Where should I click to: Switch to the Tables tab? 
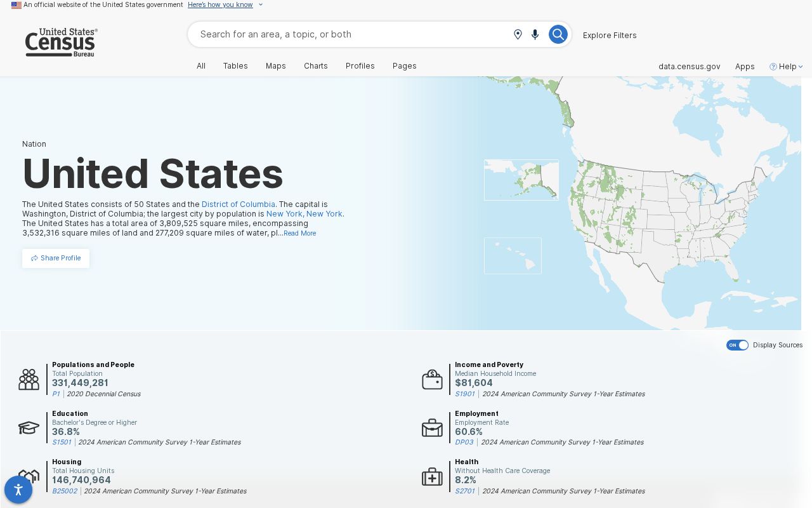(x=235, y=66)
